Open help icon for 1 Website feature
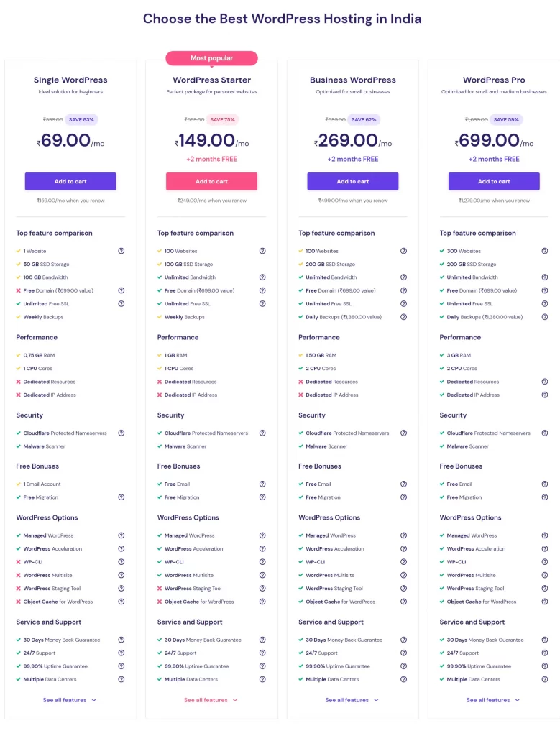This screenshot has width=560, height=736. coord(121,251)
